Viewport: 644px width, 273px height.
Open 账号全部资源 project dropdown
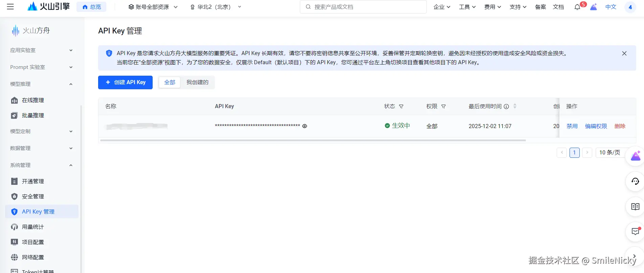(153, 7)
